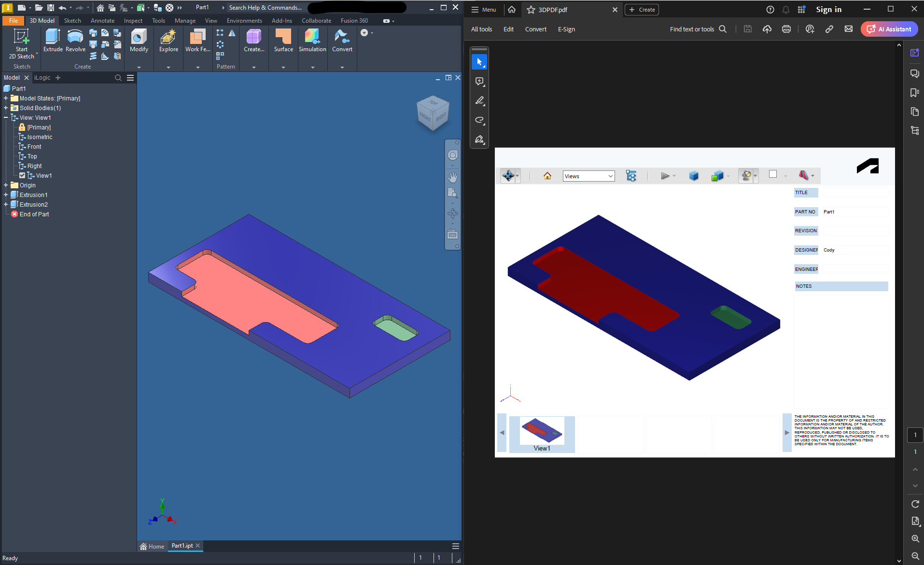The width and height of the screenshot is (924, 565).
Task: Zoom in using Acrobat magnifier plus icon
Action: [x=915, y=538]
